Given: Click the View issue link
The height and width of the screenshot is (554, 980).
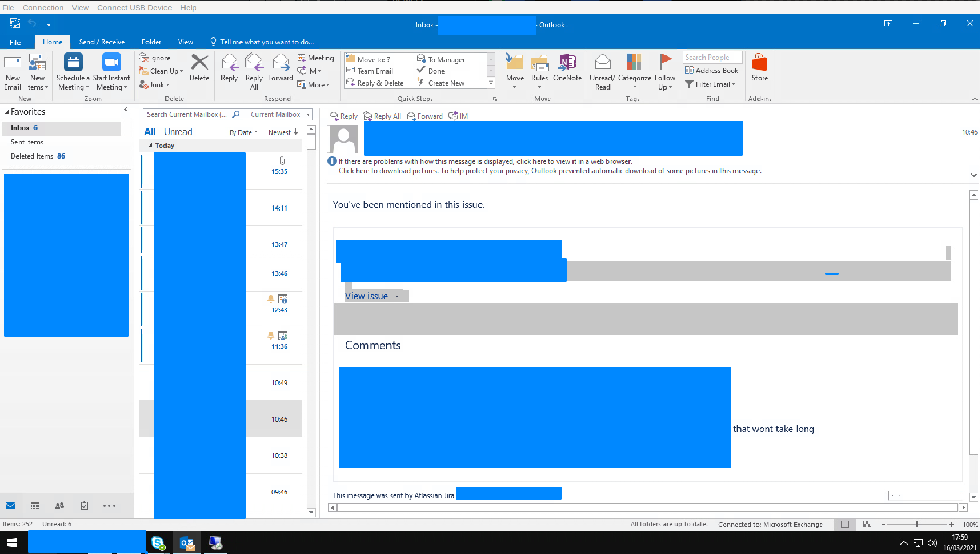Looking at the screenshot, I should click(366, 296).
